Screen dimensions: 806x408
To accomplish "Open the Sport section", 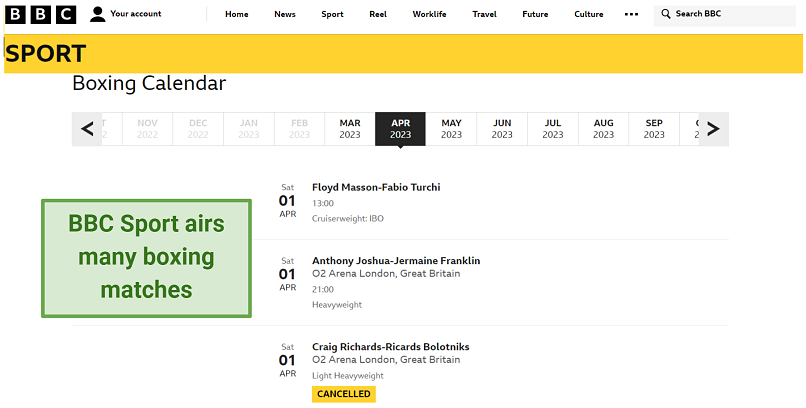I will [332, 14].
